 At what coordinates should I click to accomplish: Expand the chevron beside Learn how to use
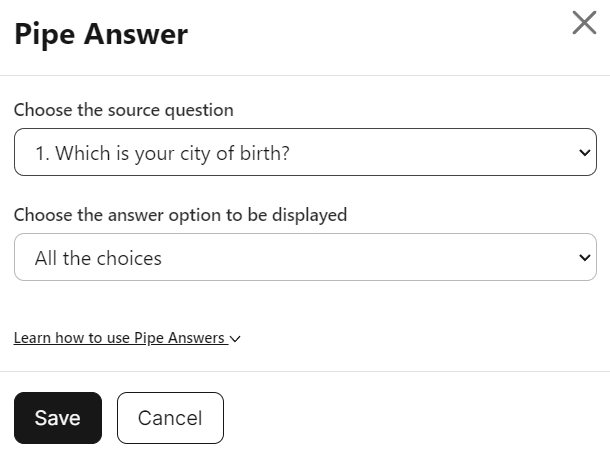point(235,339)
